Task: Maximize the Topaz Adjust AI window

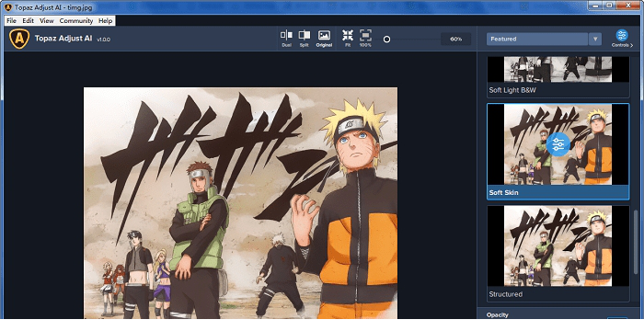Action: (x=609, y=6)
